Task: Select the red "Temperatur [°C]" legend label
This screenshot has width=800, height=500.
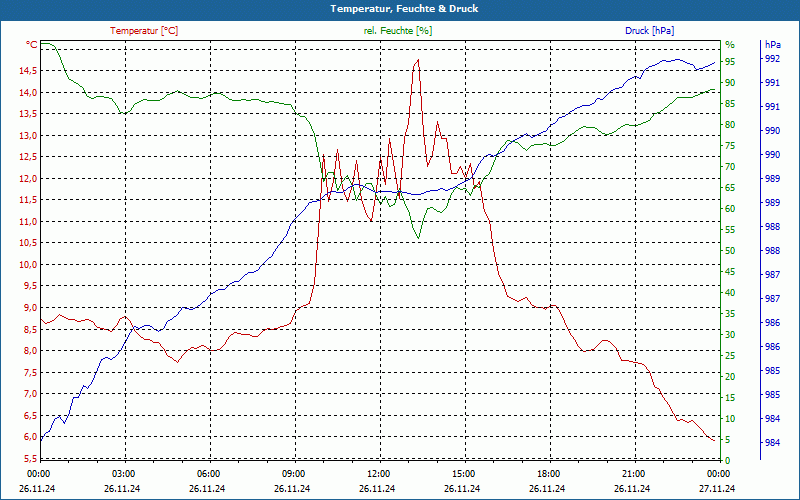Action: [x=144, y=31]
